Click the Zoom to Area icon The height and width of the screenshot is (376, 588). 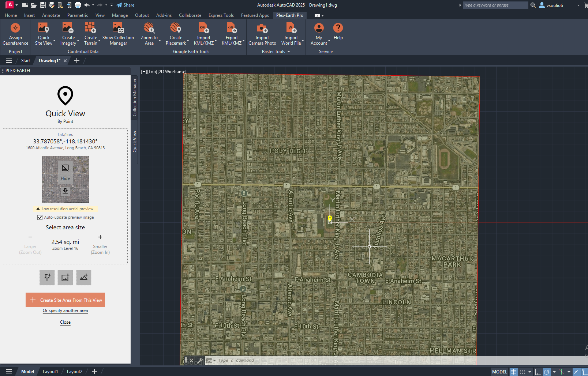[x=149, y=28]
